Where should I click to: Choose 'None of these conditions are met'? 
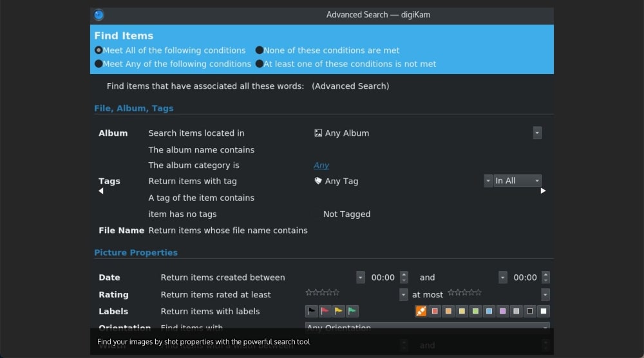coord(259,50)
